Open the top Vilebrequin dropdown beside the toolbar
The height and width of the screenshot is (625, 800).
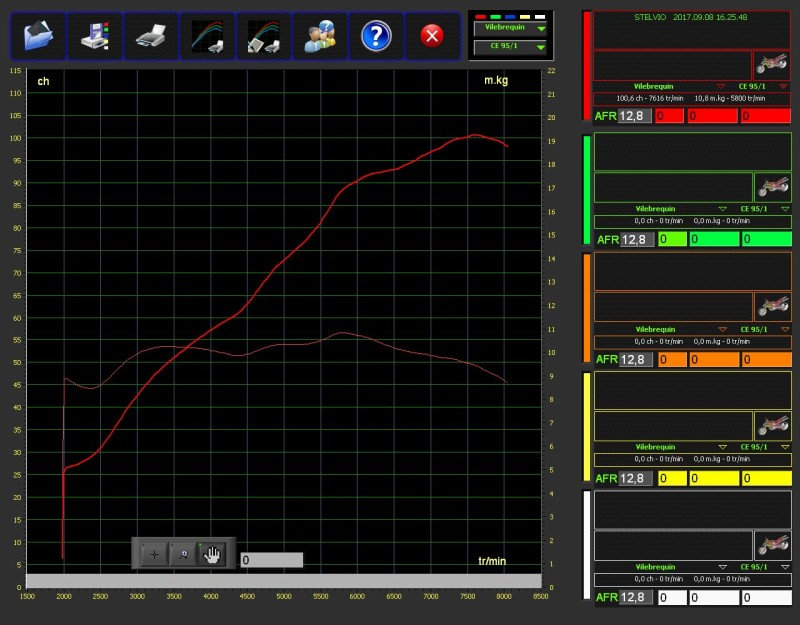point(510,29)
